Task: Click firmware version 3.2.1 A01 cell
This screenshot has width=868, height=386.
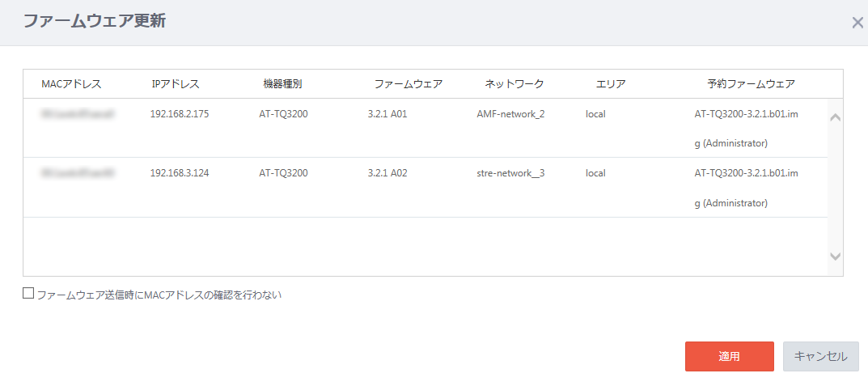Action: click(387, 115)
